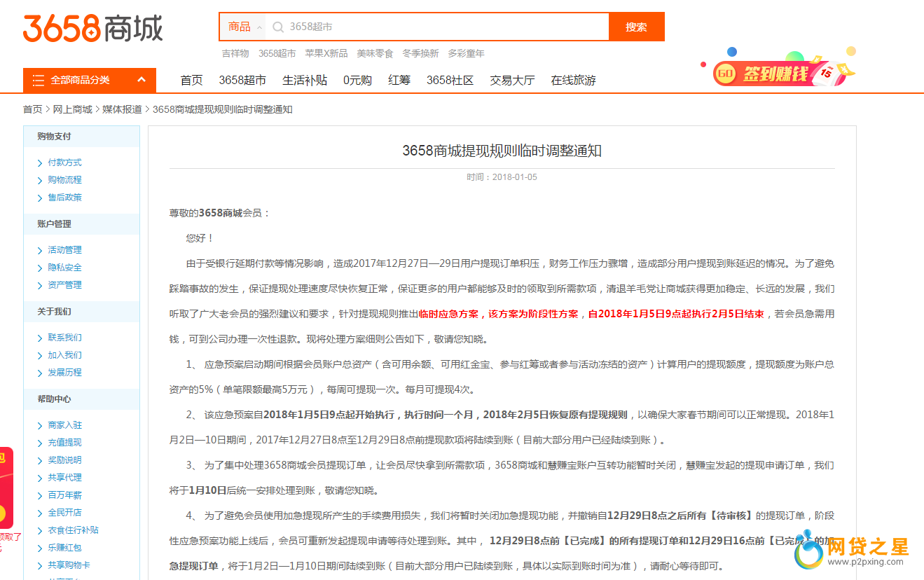The height and width of the screenshot is (580, 924).
Task: Open sidebar link 付款方式
Action: (x=64, y=163)
